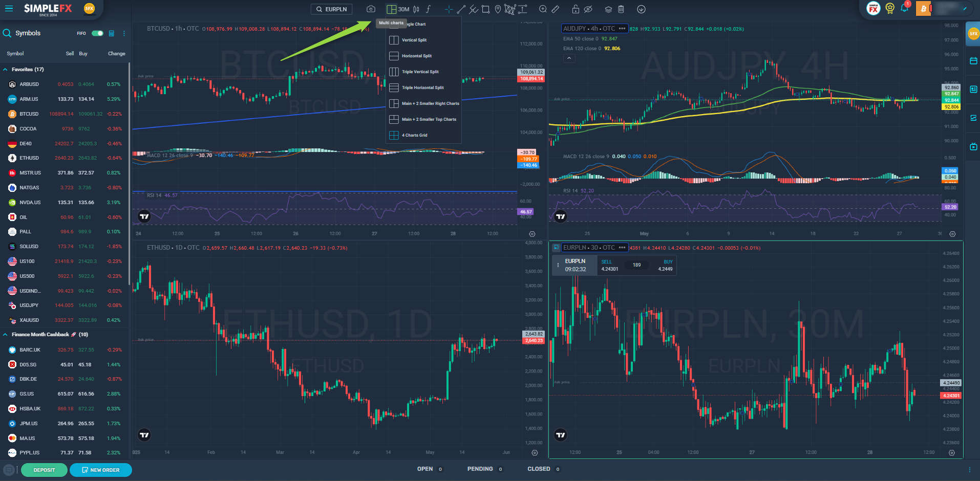Screen dimensions: 980x481
Task: Select the ruler measure tool
Action: point(556,9)
